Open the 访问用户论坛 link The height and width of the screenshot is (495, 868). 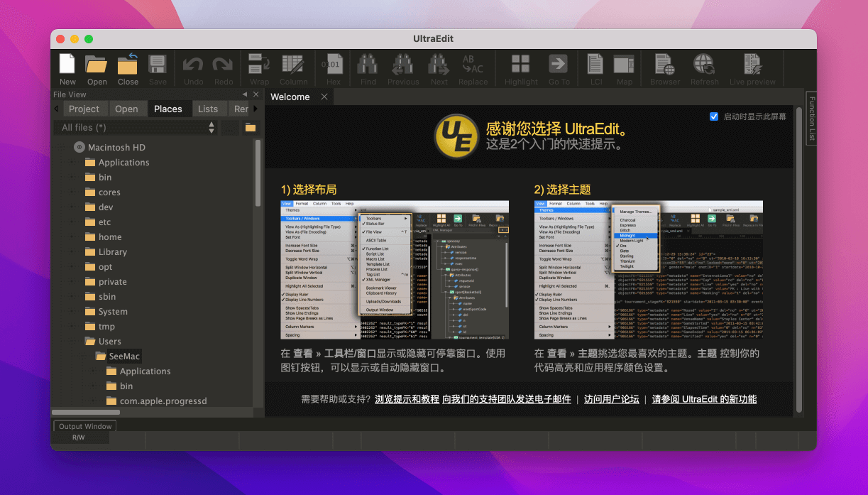pos(611,399)
